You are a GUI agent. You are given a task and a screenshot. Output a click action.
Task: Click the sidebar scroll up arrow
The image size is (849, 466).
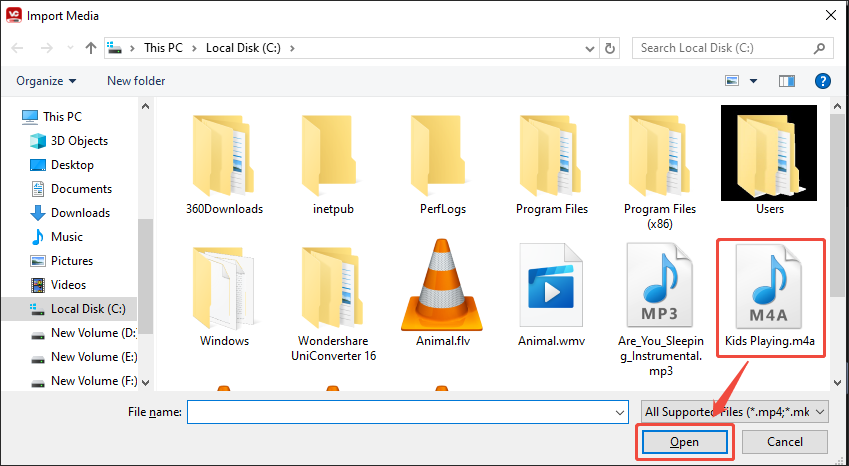coord(146,106)
